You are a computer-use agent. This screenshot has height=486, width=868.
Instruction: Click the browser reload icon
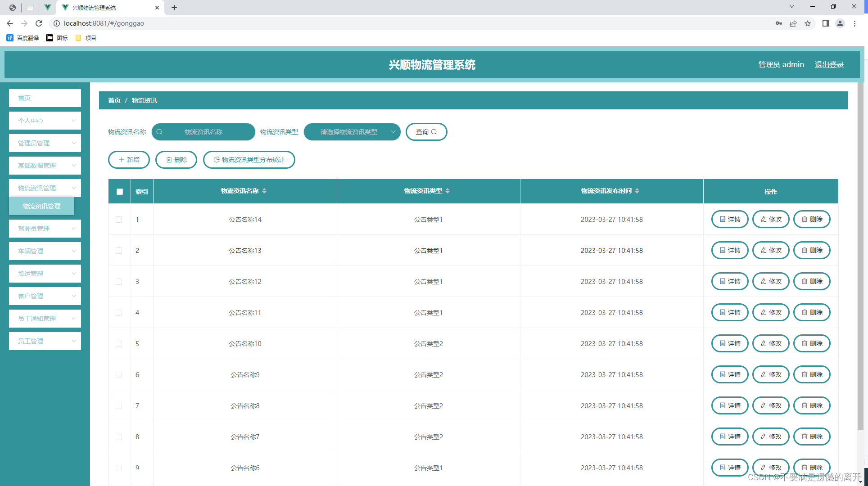point(39,23)
